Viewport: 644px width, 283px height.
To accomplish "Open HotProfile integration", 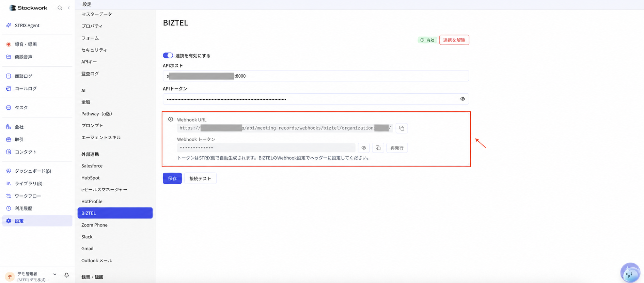I will [x=115, y=201].
